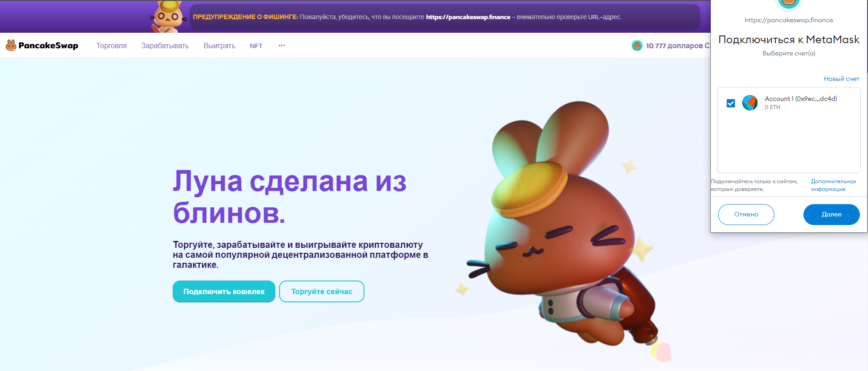
Task: Open the Дополнительная информация link
Action: coord(833,185)
